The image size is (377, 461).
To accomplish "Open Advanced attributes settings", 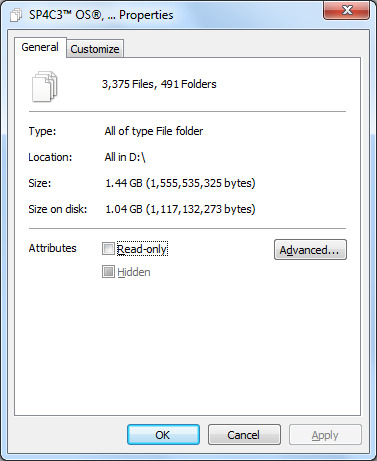I will pyautogui.click(x=310, y=250).
